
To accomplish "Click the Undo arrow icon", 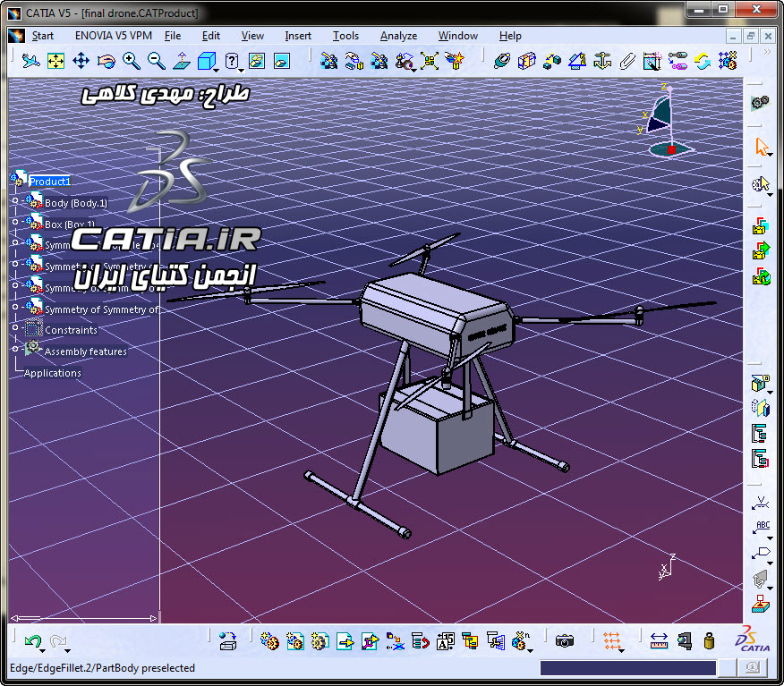I will tap(32, 640).
